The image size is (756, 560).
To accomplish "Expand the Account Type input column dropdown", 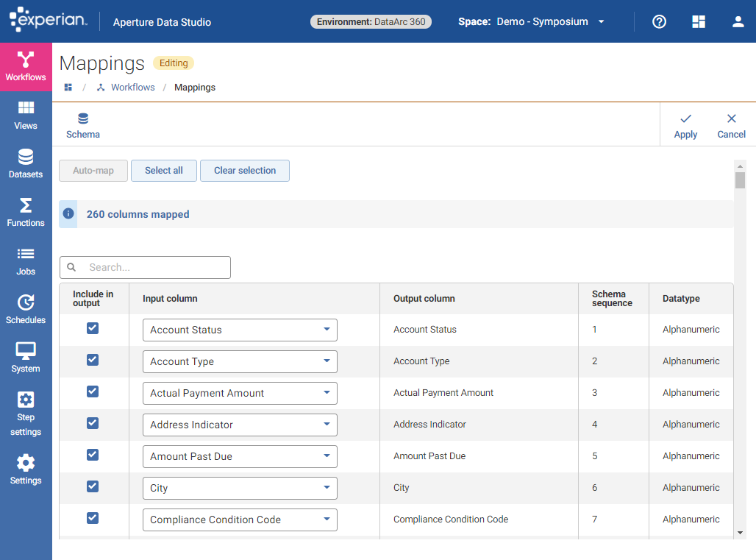I will [x=240, y=361].
